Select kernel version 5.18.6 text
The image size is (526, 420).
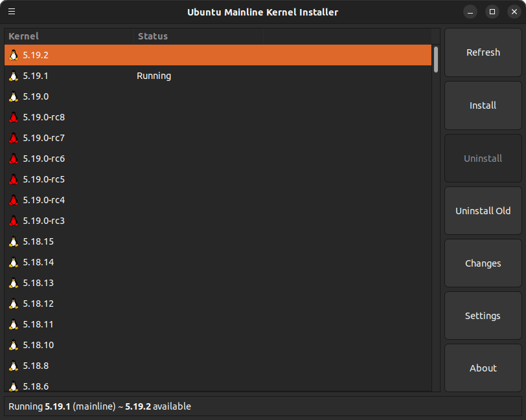point(36,386)
